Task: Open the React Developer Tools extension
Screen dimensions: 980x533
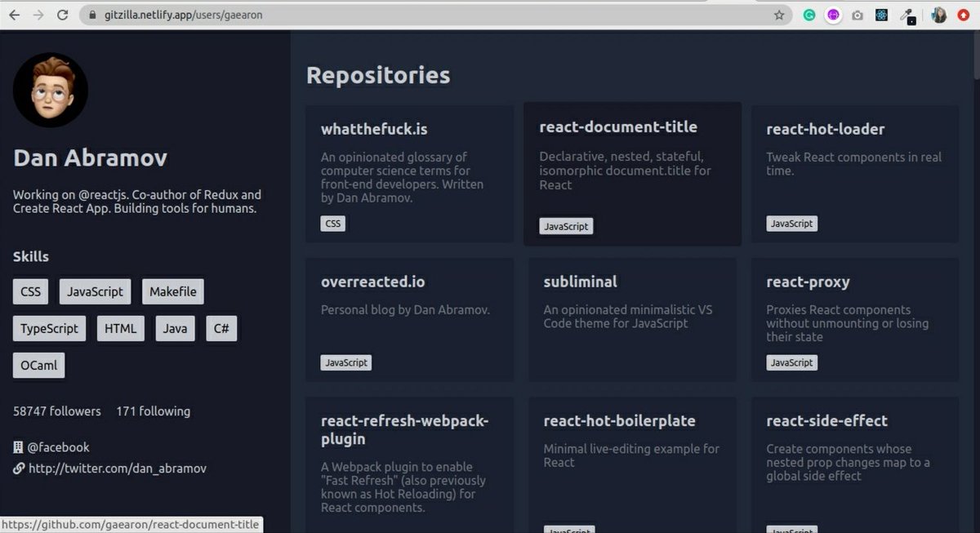Action: (882, 15)
